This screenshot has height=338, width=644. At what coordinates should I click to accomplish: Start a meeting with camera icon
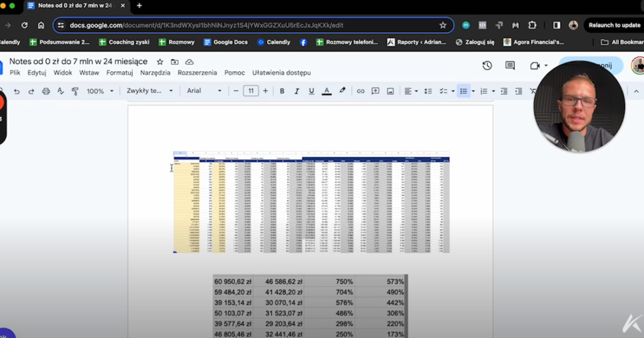tap(535, 65)
